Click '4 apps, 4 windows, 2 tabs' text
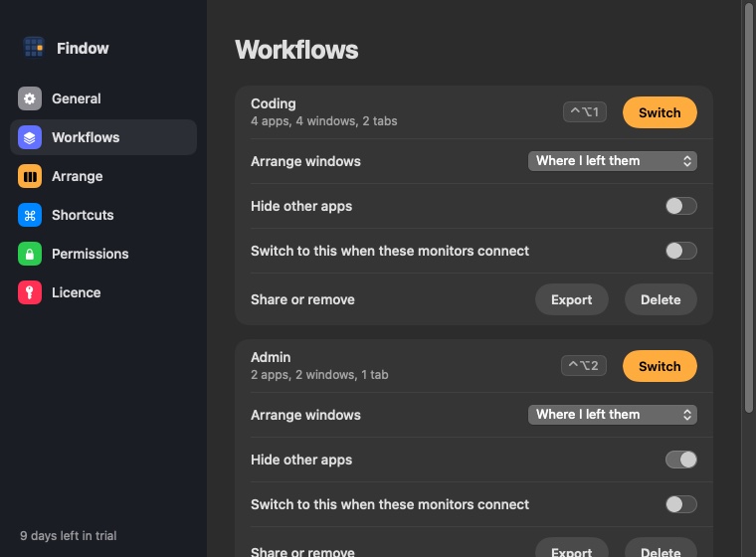 [x=323, y=121]
